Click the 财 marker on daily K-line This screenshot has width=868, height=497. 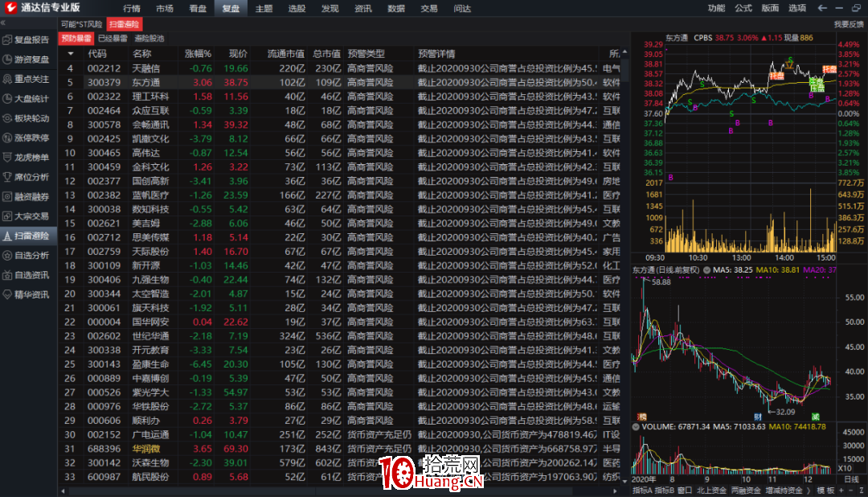click(758, 417)
